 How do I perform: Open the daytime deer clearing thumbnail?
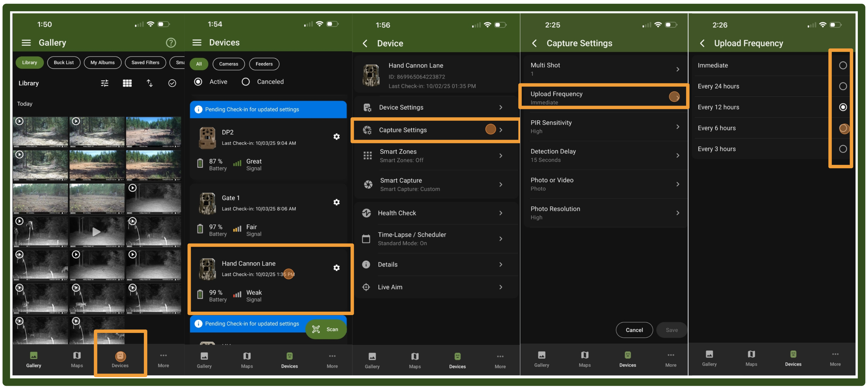[x=153, y=132]
